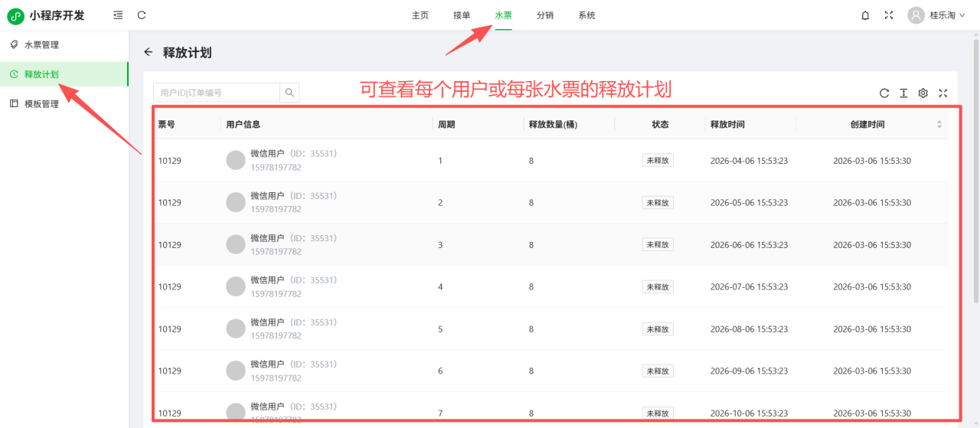
Task: Open the 桂乐淘 user dropdown
Action: pos(937,15)
